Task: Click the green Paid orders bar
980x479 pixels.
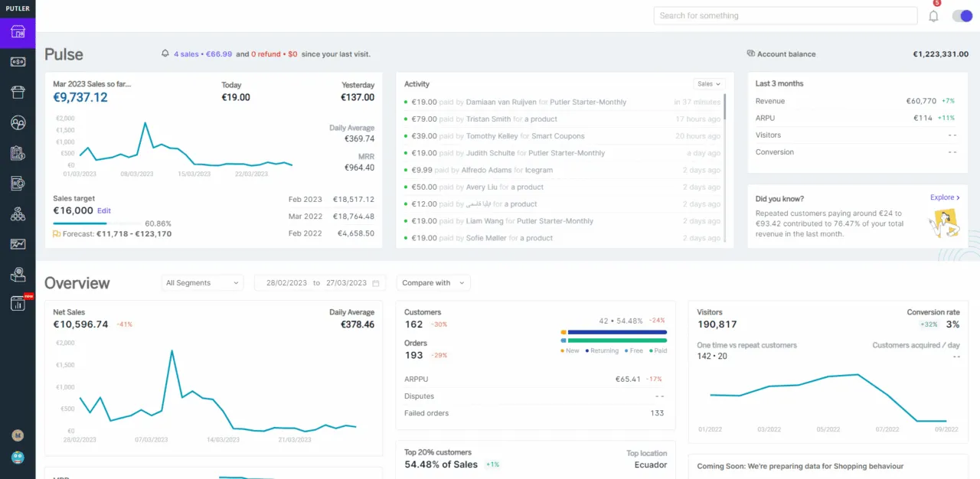Action: coord(616,341)
